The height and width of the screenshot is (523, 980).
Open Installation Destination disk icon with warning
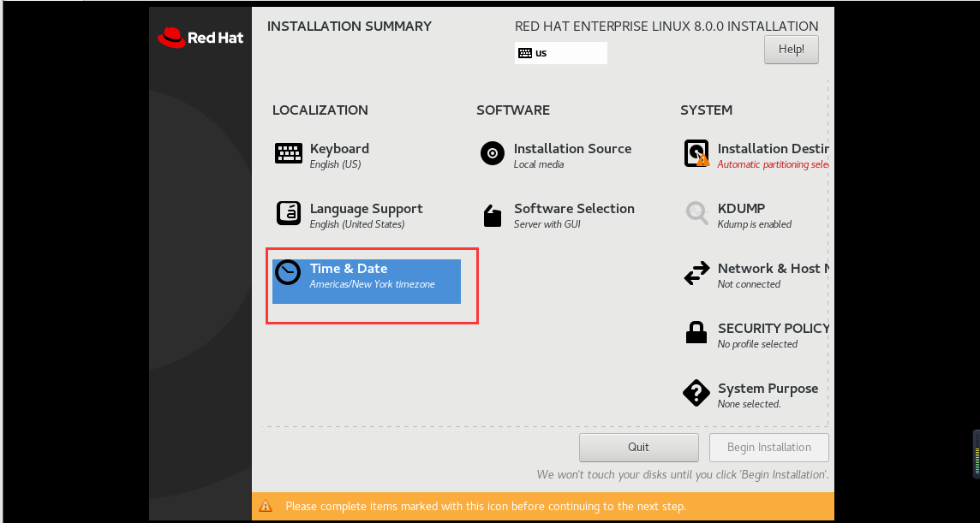pos(696,153)
